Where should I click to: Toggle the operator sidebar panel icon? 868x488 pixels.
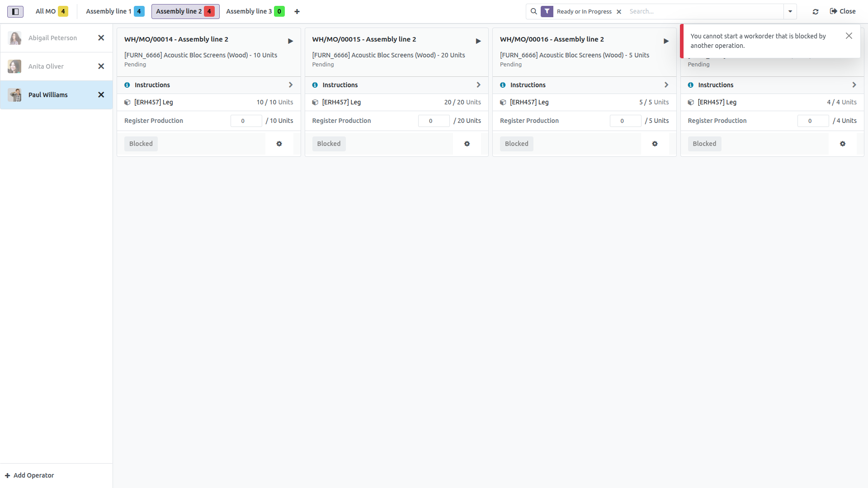pos(15,12)
